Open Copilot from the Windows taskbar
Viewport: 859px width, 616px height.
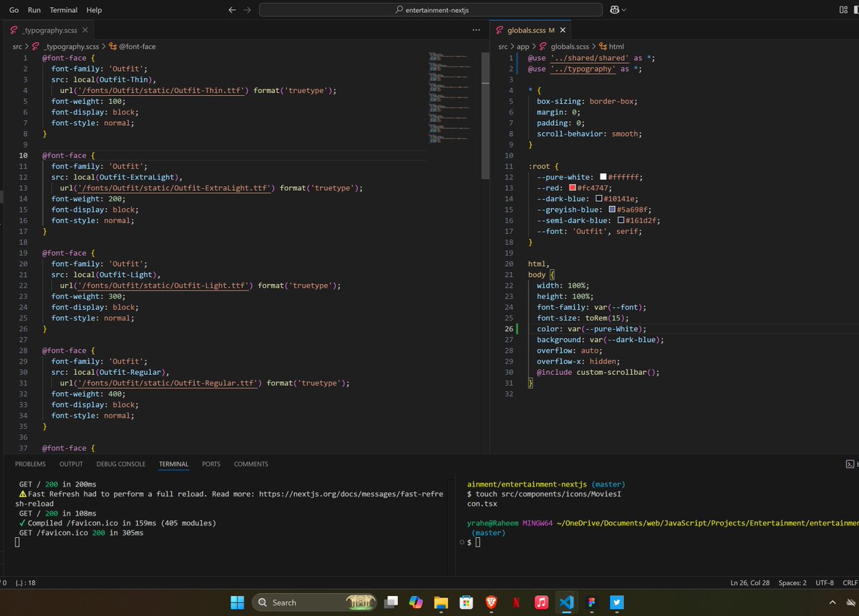pyautogui.click(x=416, y=602)
